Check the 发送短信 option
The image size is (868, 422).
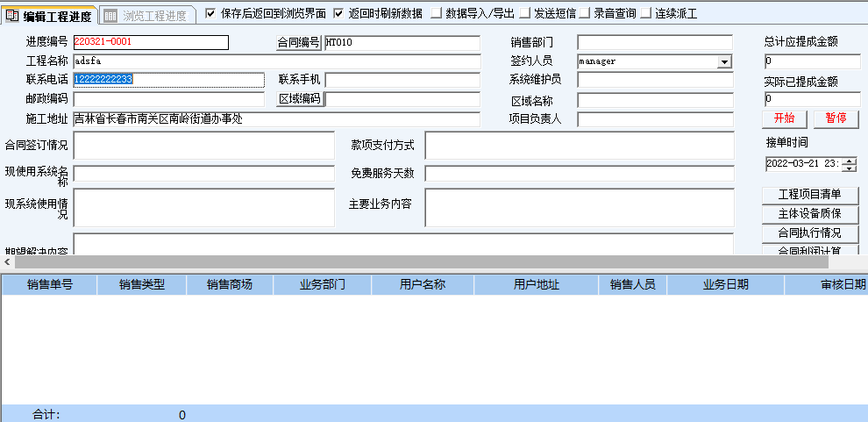(524, 13)
